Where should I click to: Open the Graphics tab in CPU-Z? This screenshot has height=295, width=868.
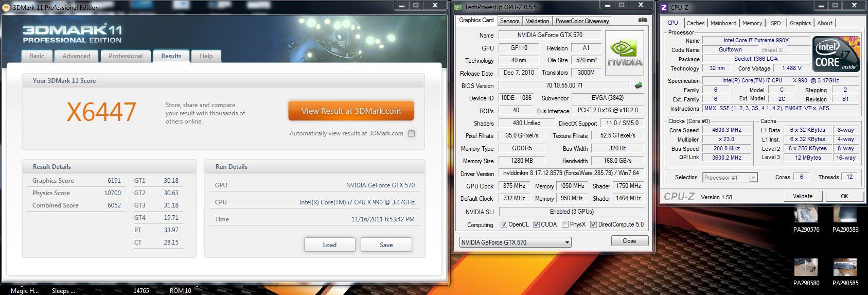(800, 23)
